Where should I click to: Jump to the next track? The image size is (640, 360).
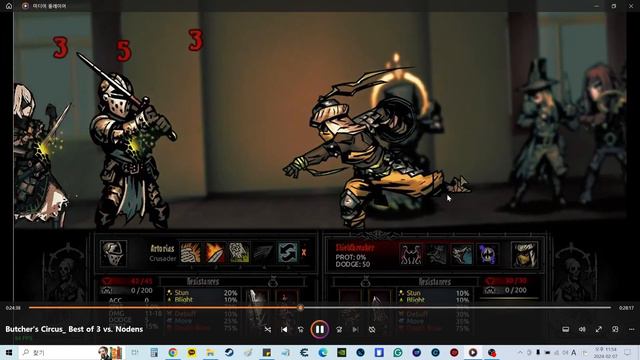(x=356, y=329)
